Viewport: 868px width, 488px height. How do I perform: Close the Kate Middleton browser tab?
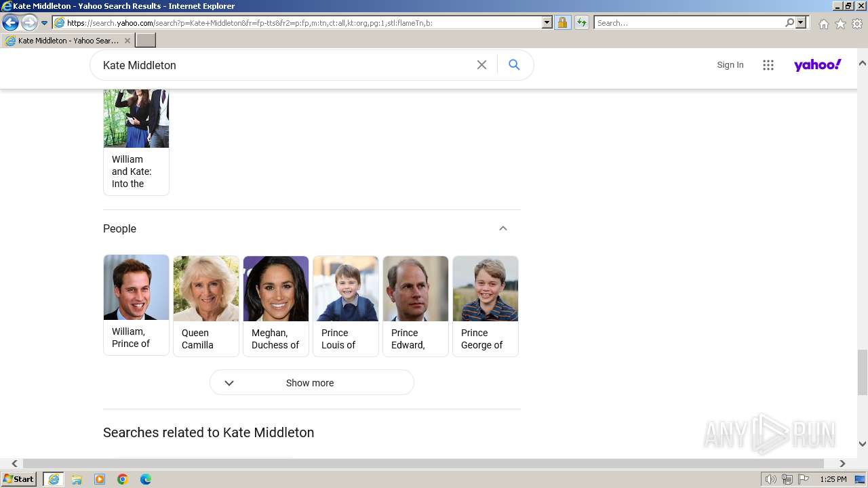click(x=127, y=41)
